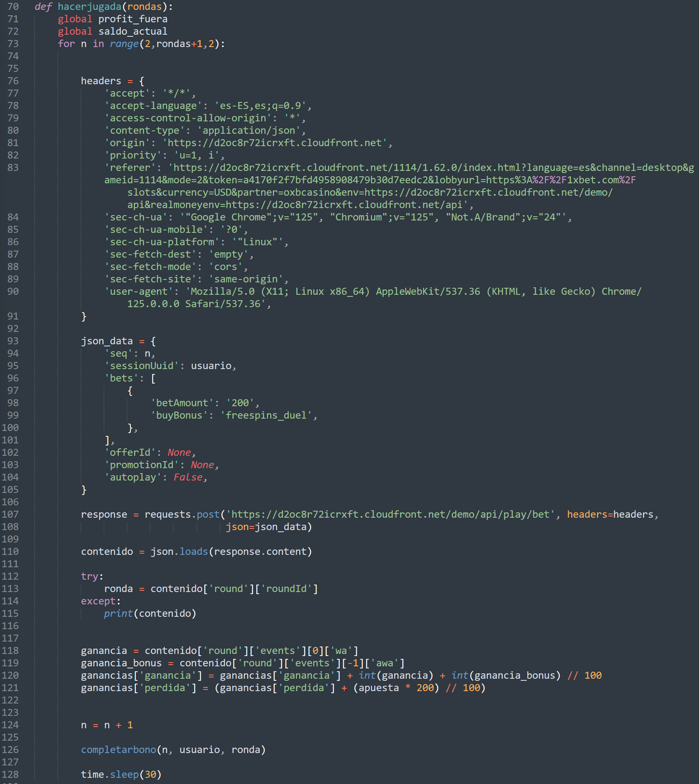Viewport: 699px width, 784px height.
Task: Click line number 93 in the gutter
Action: point(13,341)
